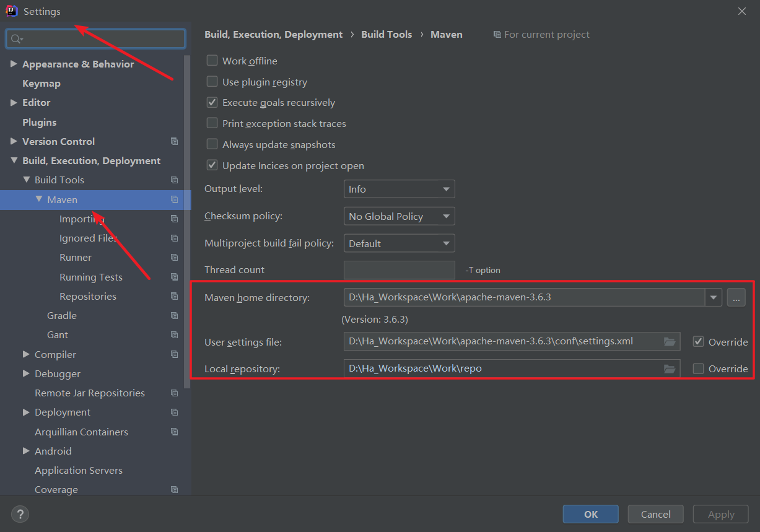This screenshot has width=760, height=532.
Task: Collapse Build, Execution, Deployment section
Action: pyautogui.click(x=14, y=161)
